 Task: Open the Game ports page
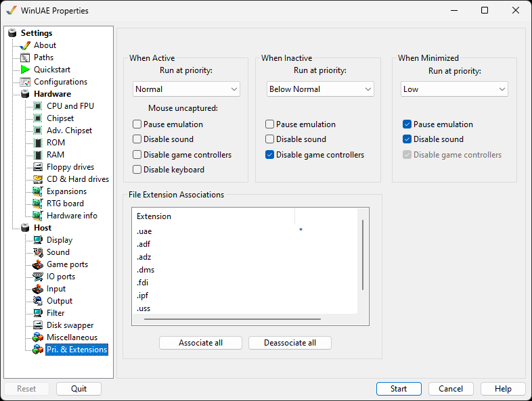[67, 264]
